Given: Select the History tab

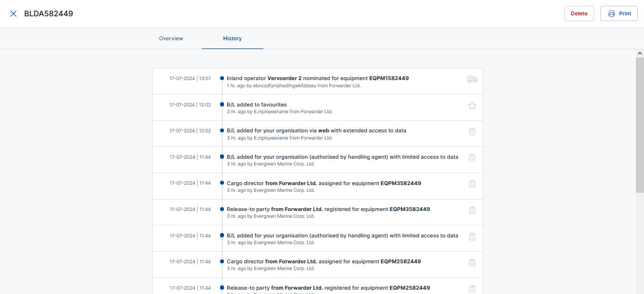Looking at the screenshot, I should 233,38.
